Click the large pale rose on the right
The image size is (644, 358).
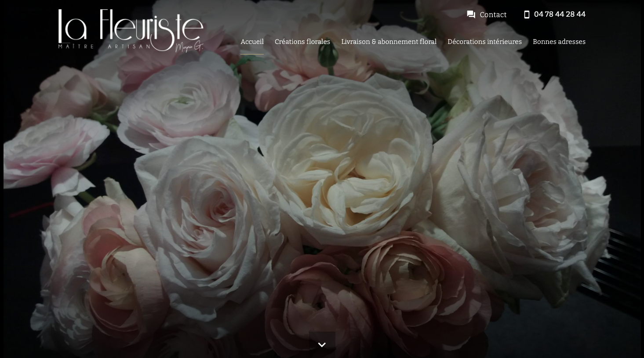point(514,184)
